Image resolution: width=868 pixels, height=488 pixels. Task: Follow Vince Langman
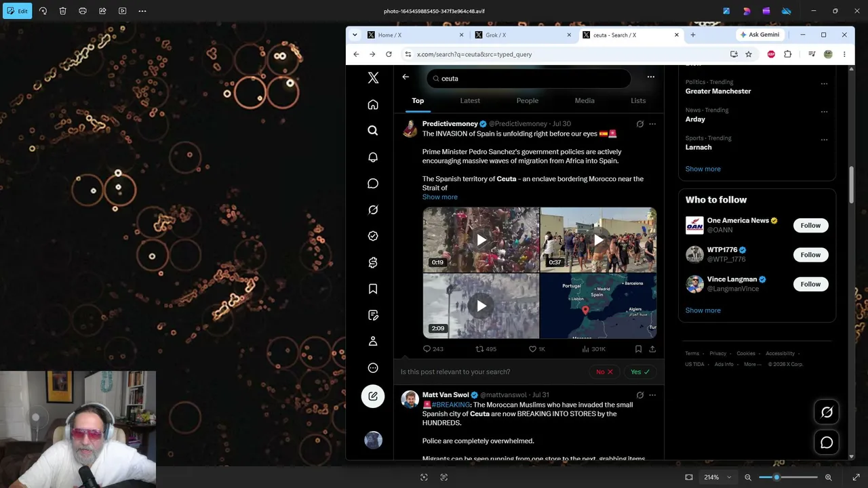click(810, 284)
